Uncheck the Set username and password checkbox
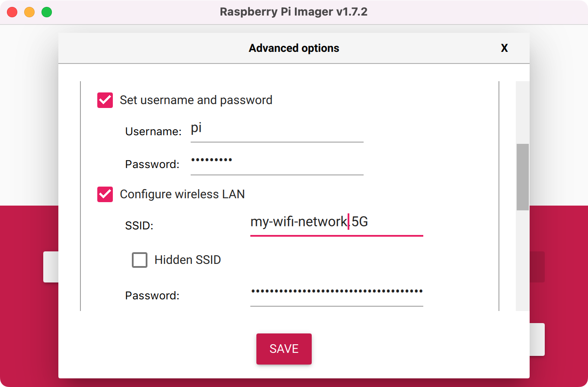The height and width of the screenshot is (387, 588). [105, 100]
